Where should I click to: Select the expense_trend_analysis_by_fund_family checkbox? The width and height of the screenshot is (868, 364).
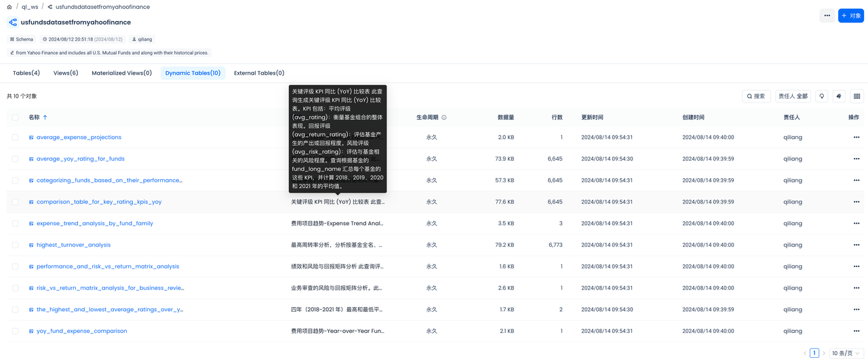click(16, 224)
